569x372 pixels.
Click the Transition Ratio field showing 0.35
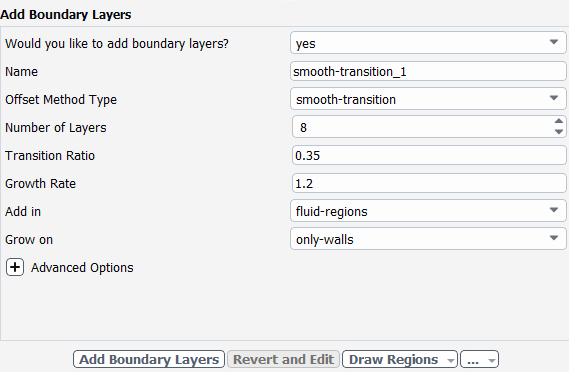tap(429, 155)
